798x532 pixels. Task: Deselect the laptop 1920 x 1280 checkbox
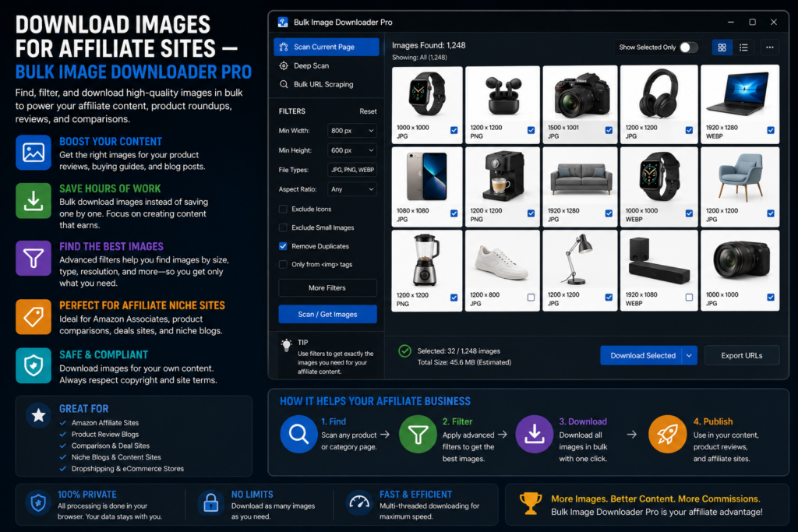[x=771, y=130]
